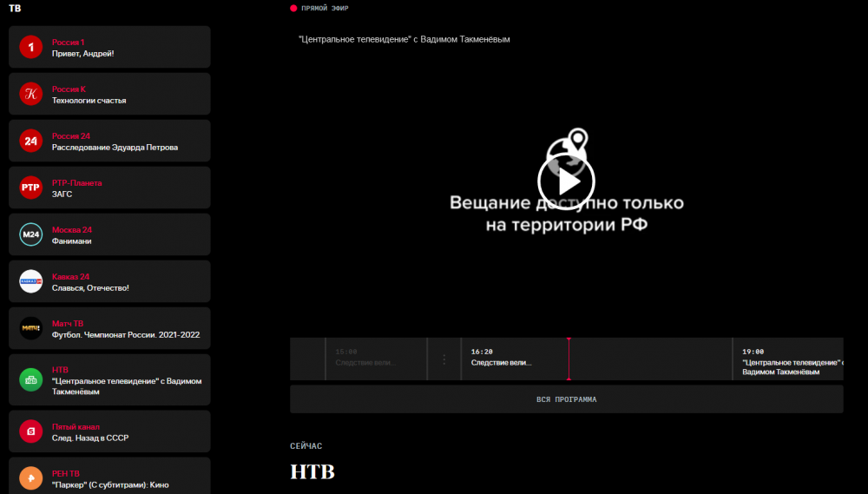Click the Паркер (С субтитрами): Кино program
This screenshot has width=868, height=494.
point(110,485)
